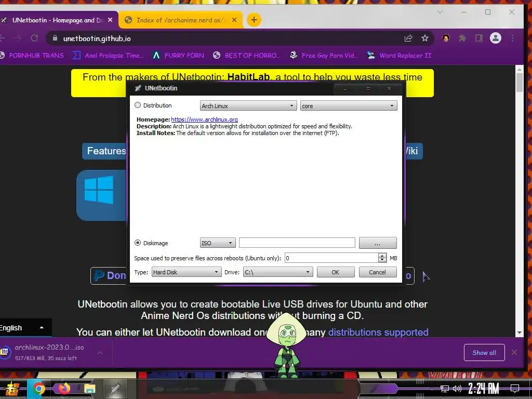This screenshot has height=399, width=532.
Task: Click the Windows download button
Action: 101,195
